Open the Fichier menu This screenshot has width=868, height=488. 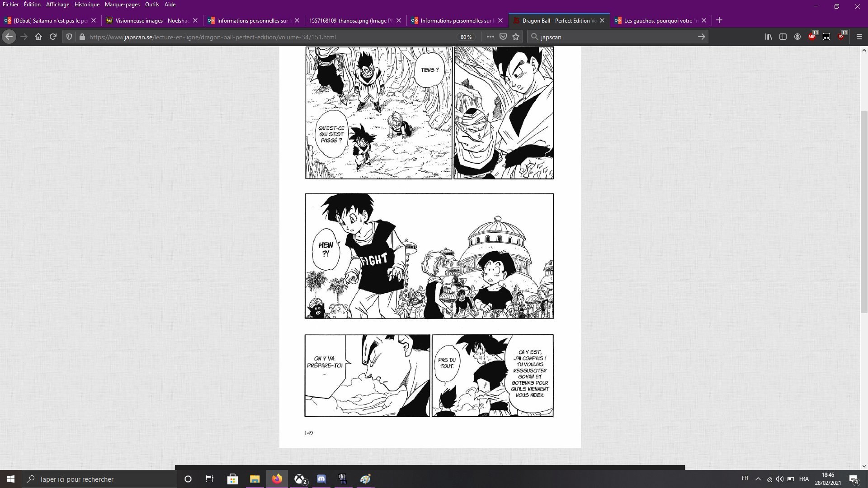click(x=11, y=5)
